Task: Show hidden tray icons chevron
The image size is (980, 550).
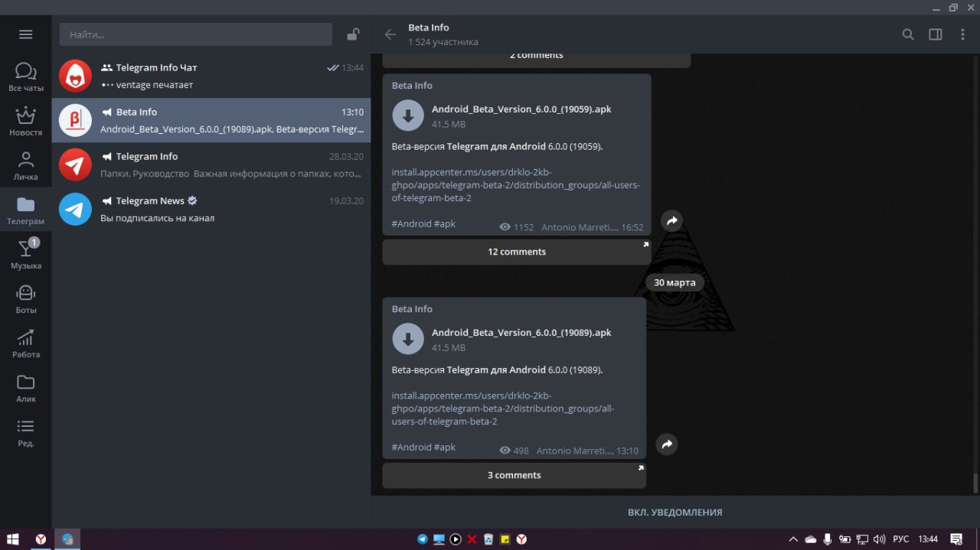Action: pos(793,539)
